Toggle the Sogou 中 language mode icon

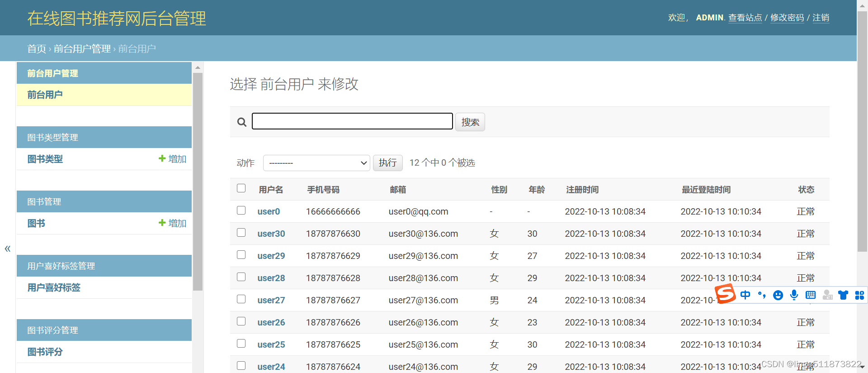[x=745, y=295]
